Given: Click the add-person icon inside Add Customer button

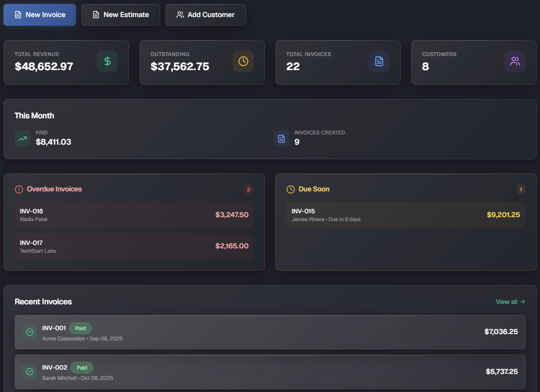Looking at the screenshot, I should [x=180, y=15].
